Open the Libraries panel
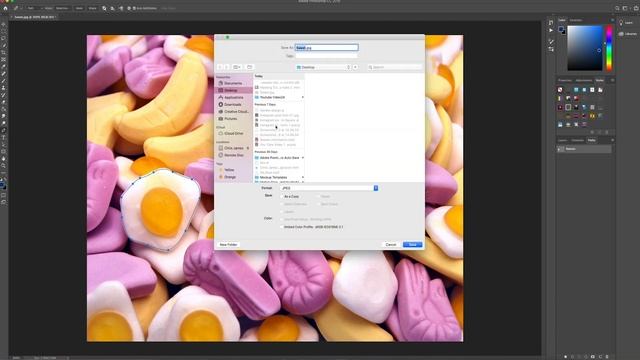640x360 pixels. click(x=628, y=34)
